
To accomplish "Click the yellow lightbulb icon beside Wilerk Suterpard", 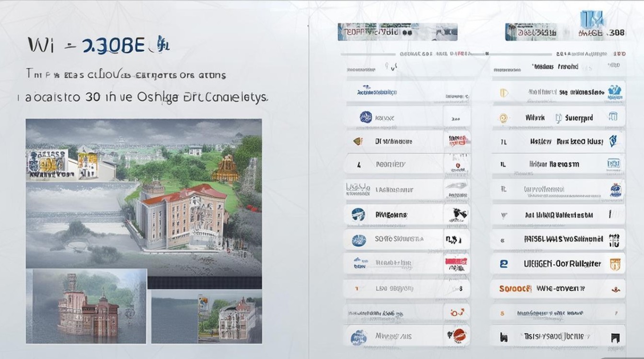I will pyautogui.click(x=503, y=117).
